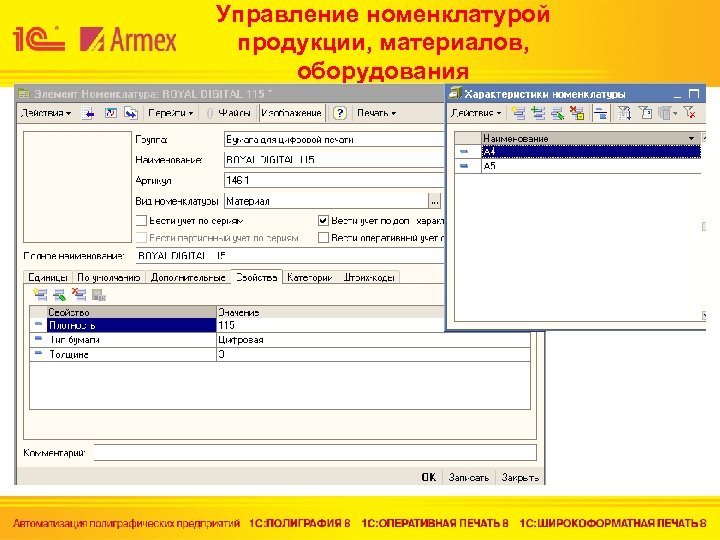Switch to the Штрих-коды tab
The image size is (720, 540).
click(x=369, y=277)
